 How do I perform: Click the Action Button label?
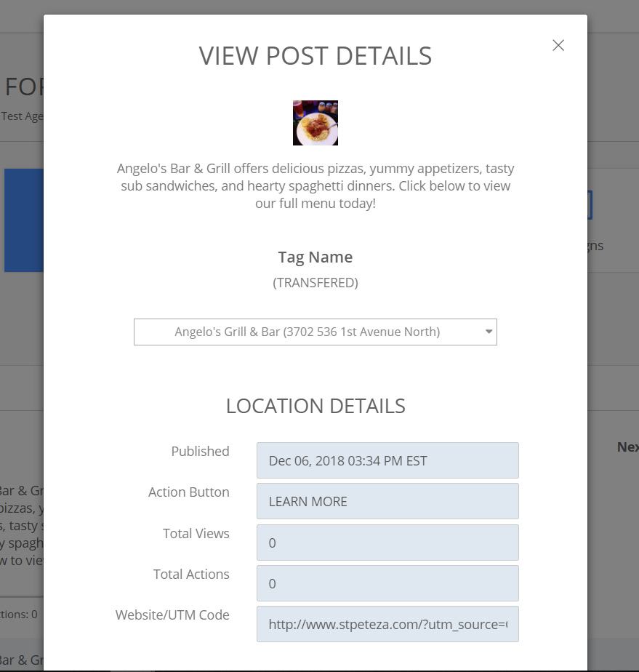pyautogui.click(x=188, y=492)
